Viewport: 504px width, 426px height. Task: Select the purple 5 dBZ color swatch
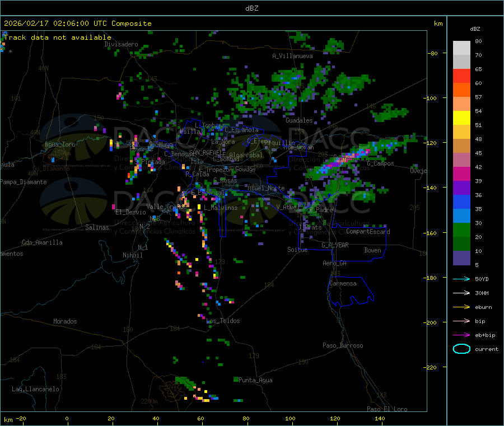point(461,258)
